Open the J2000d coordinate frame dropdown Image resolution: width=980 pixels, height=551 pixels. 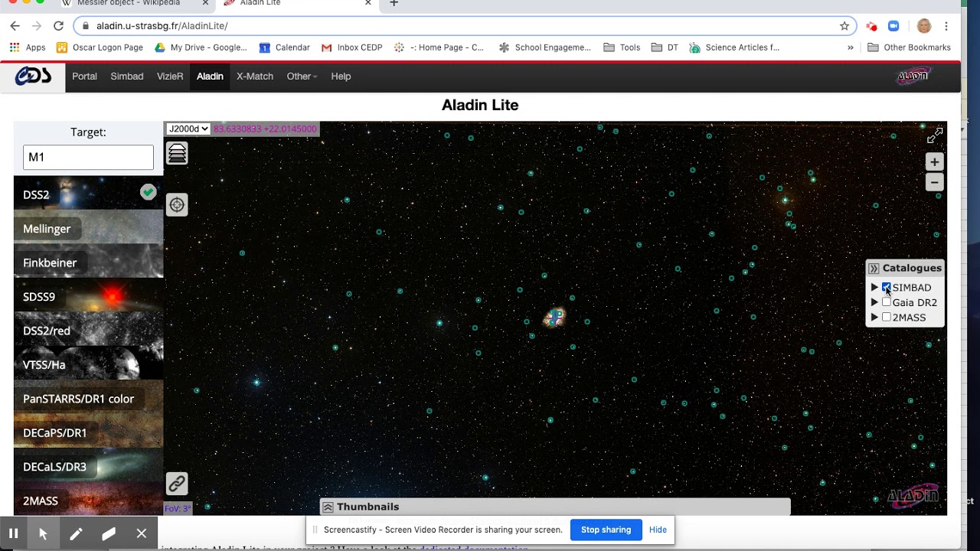click(x=188, y=129)
